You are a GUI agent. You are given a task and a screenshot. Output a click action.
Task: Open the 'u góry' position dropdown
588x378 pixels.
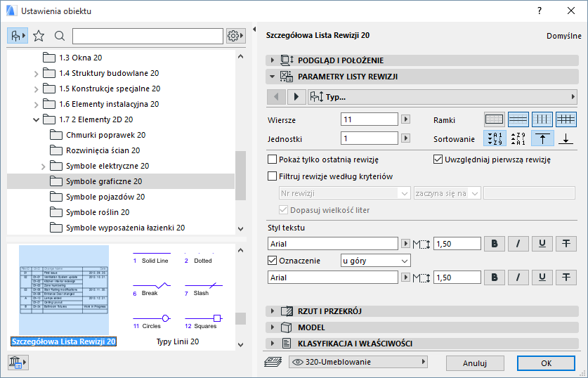[x=375, y=261]
